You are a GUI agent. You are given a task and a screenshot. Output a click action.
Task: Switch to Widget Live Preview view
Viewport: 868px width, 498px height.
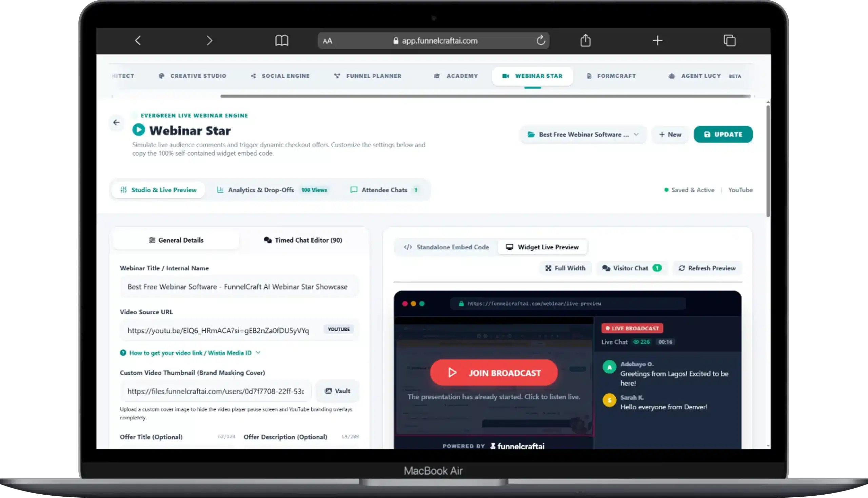click(x=542, y=247)
